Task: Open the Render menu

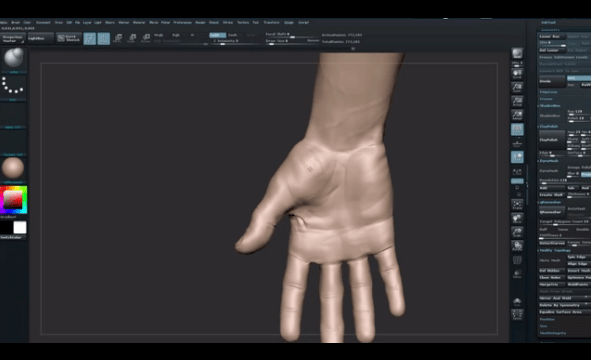Action: point(201,23)
